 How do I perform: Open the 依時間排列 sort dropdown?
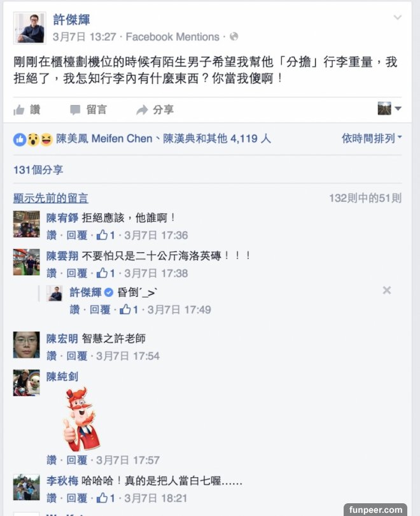[372, 138]
